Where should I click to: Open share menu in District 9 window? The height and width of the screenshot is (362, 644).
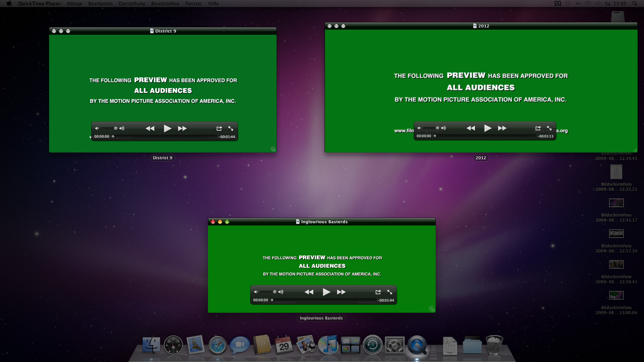(x=219, y=128)
